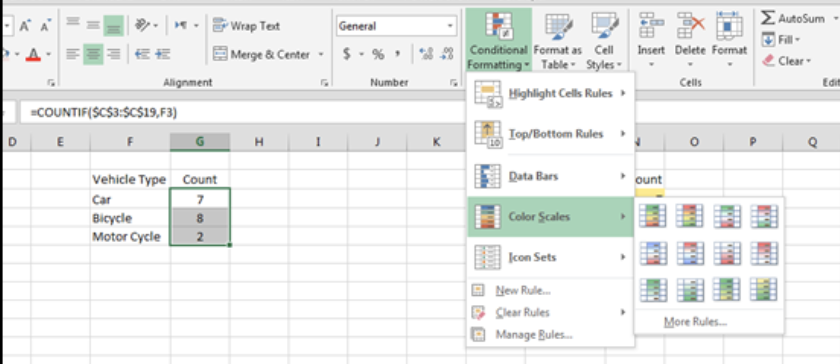Viewport: 840px width, 364px height.
Task: Apply Green-Yellow-Red color scale
Action: [x=653, y=216]
